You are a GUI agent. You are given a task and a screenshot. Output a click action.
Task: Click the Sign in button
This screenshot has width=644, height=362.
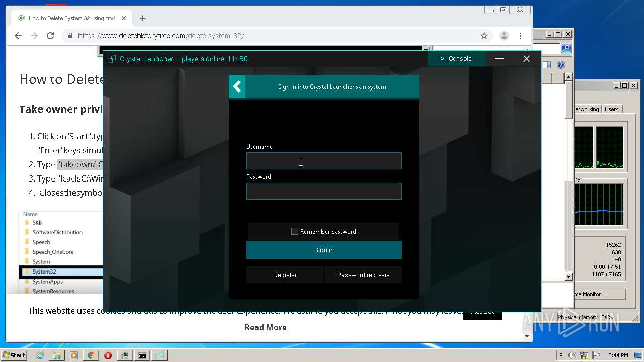[324, 250]
